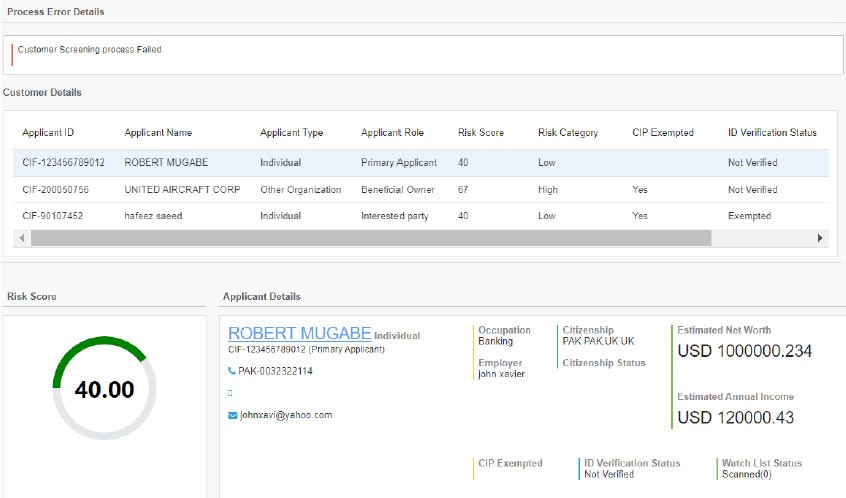
Task: Click the High risk category cell
Action: pos(548,190)
